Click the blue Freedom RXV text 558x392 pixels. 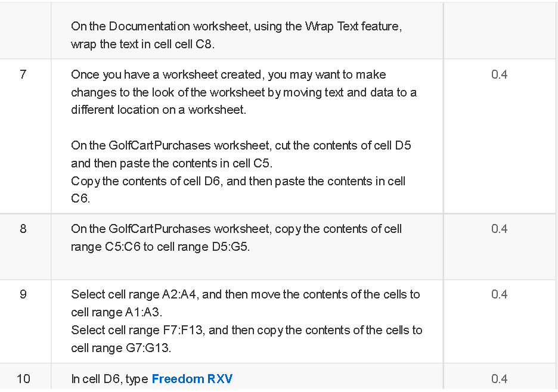coord(192,379)
